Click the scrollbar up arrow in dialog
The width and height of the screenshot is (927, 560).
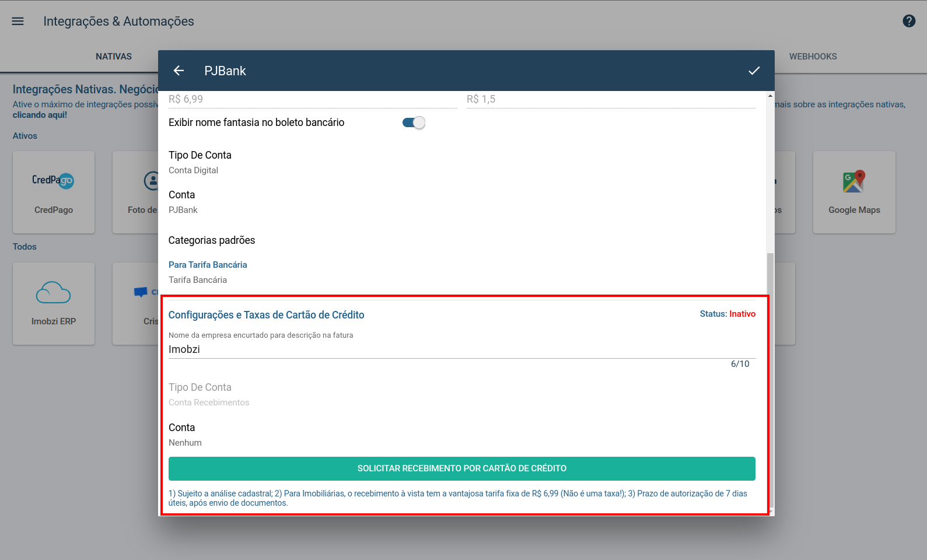771,96
